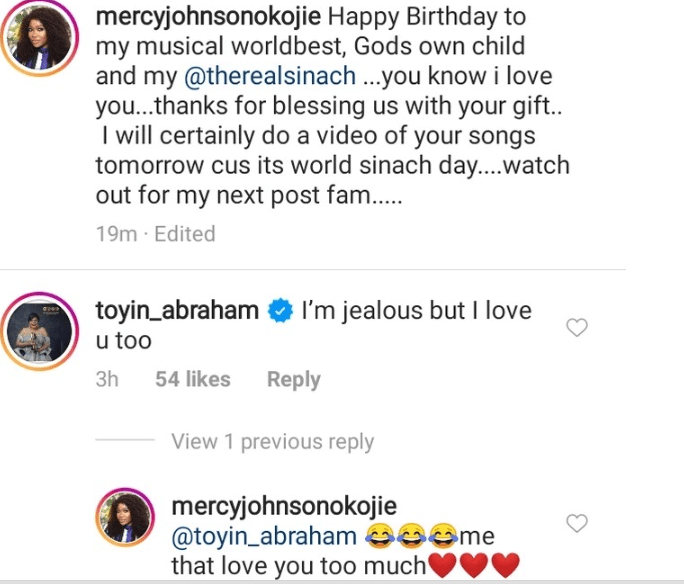Screen dimensions: 684x584
Task: Like toyin_abraham's comment with heart icon
Action: [x=577, y=327]
